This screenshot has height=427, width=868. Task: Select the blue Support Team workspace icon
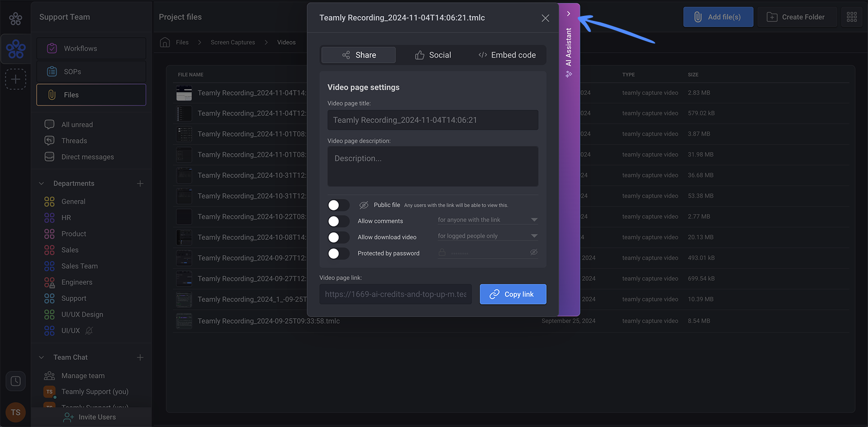[15, 49]
